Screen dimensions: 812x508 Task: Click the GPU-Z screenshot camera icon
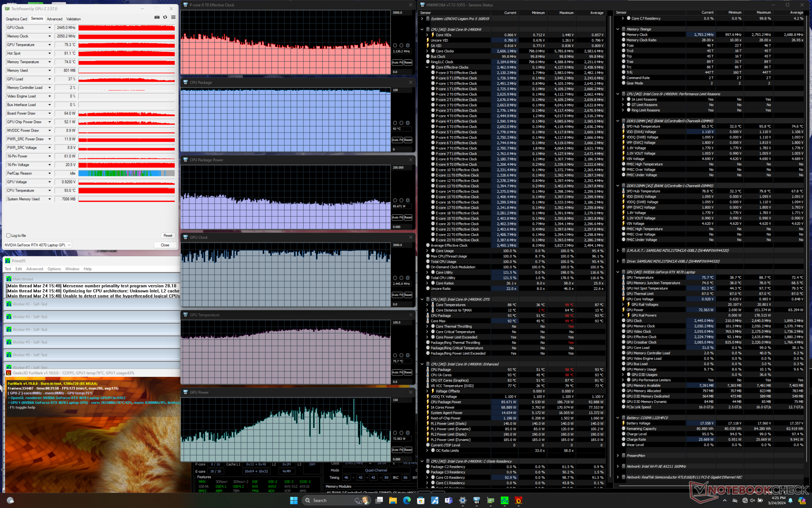point(157,17)
